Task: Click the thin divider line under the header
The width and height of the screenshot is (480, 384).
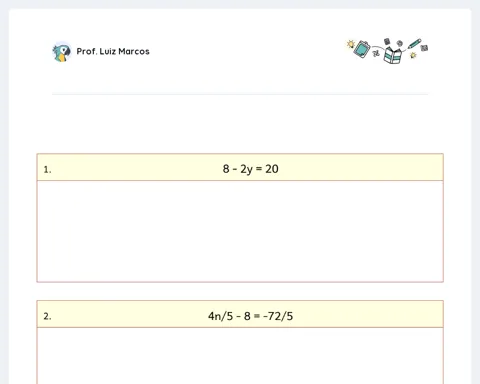Action: pyautogui.click(x=240, y=94)
